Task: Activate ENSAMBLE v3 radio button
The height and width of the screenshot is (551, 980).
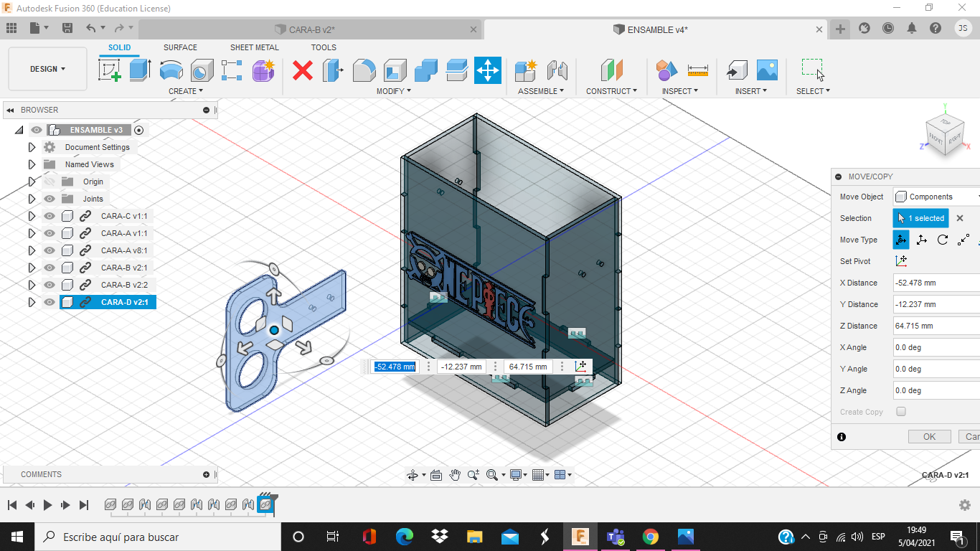Action: [139, 130]
